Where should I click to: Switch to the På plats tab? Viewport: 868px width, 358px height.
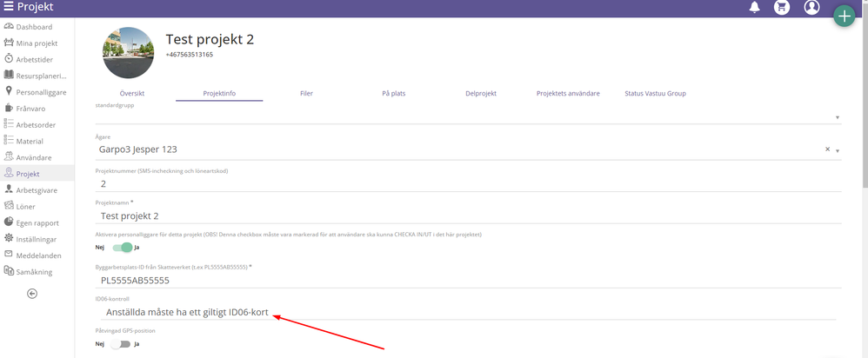394,94
